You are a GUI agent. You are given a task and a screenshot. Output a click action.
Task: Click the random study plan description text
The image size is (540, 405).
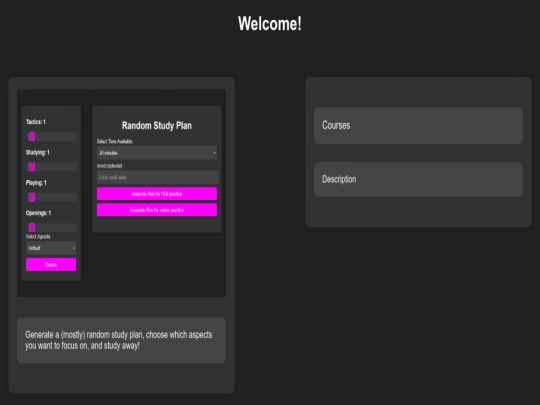(x=119, y=340)
